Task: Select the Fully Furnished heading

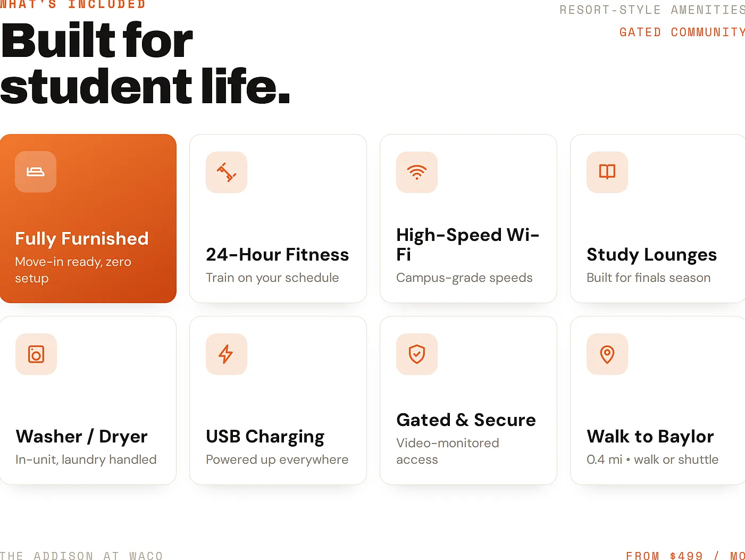Action: [x=82, y=239]
